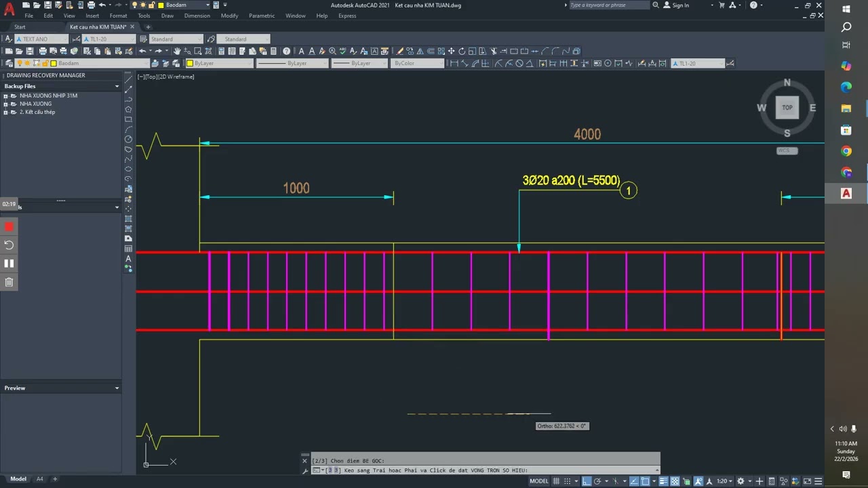Click the Trim (scissors) tool in Modify toolbar

494,51
